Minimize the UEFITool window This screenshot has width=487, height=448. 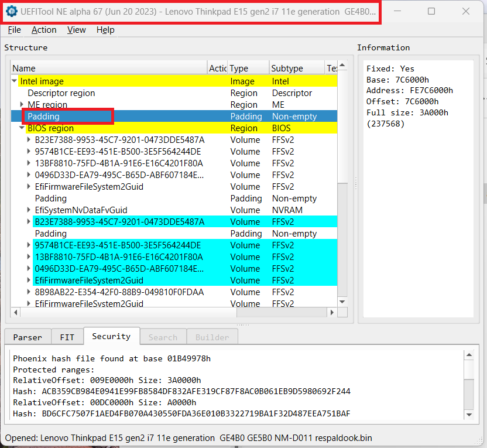397,12
